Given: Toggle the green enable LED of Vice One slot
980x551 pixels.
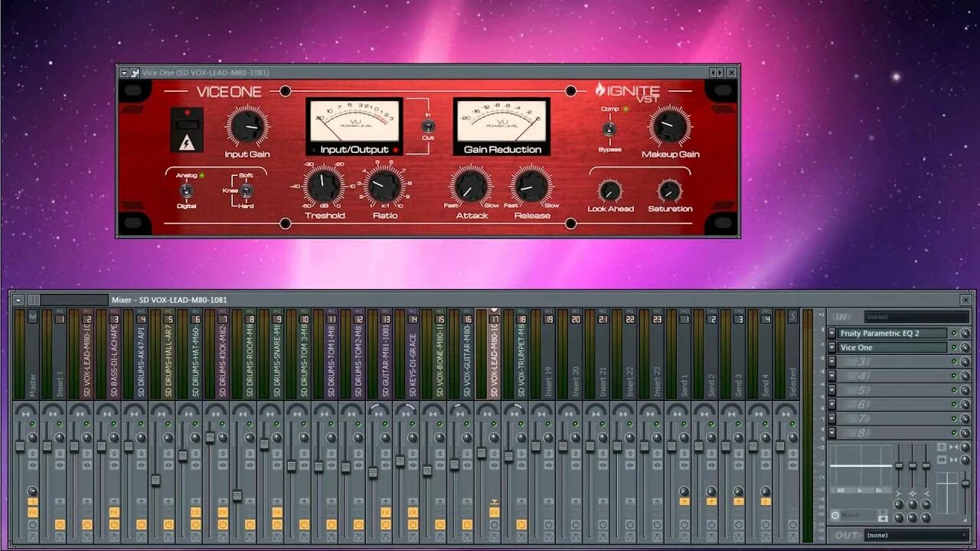Looking at the screenshot, I should click(954, 347).
